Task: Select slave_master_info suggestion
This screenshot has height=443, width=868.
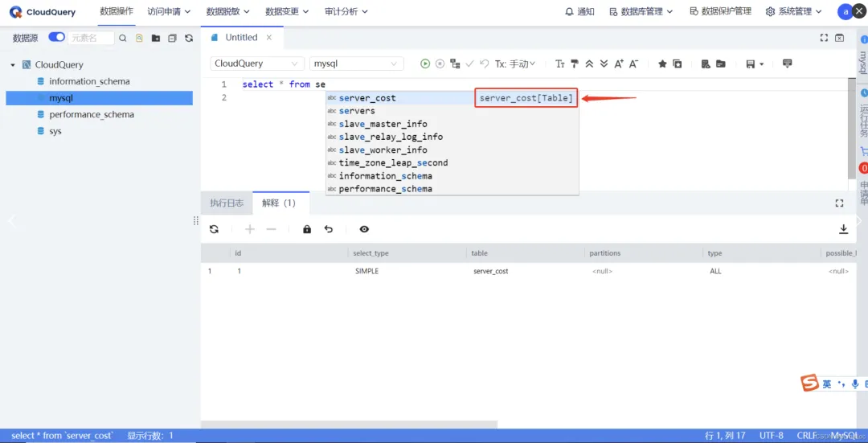Action: 452,124
